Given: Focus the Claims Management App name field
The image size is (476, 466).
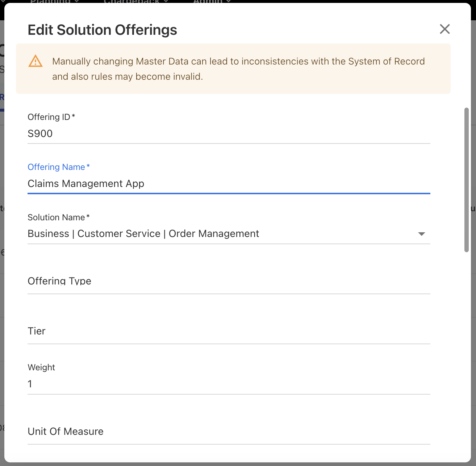Looking at the screenshot, I should click(228, 184).
